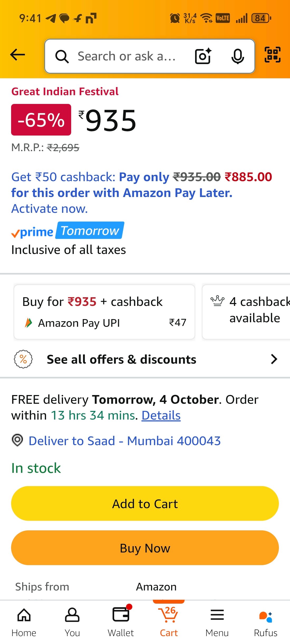
Task: Focus the Search or ask field
Action: 127,56
